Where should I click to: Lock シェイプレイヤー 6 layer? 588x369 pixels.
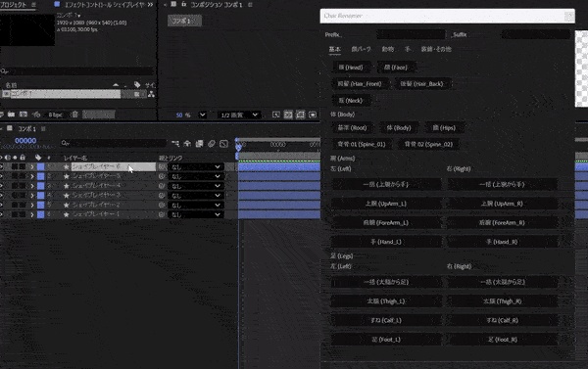click(23, 166)
